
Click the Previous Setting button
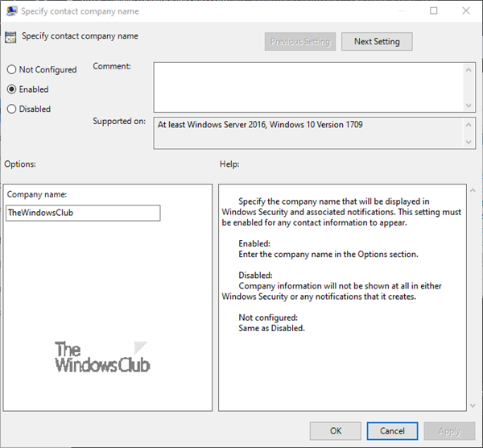click(x=300, y=42)
